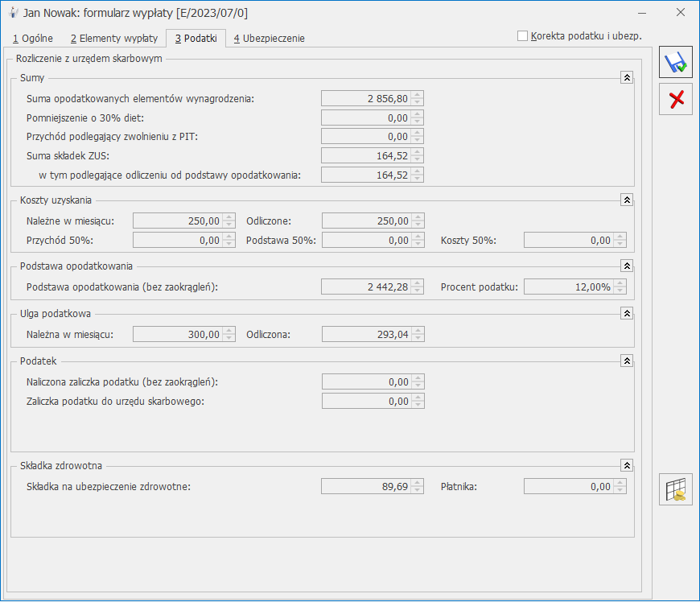700x602 pixels.
Task: Collapse the Ulga podatkowa section
Action: click(627, 314)
